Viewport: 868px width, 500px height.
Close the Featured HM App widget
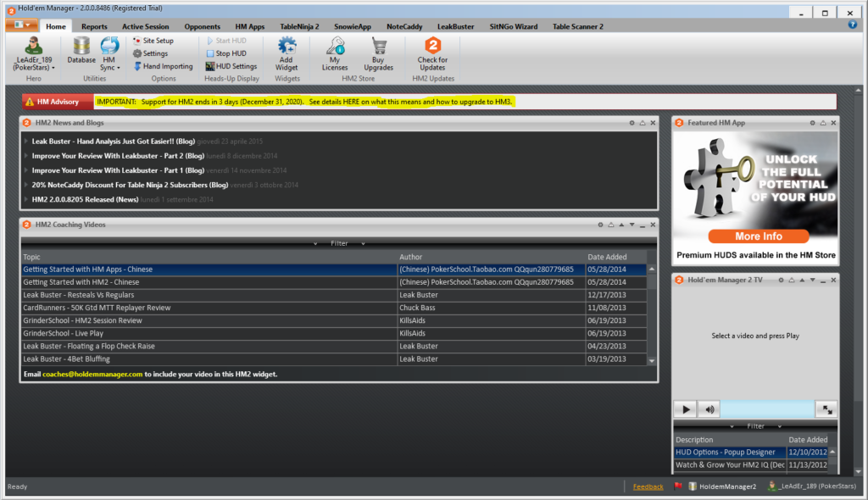[x=833, y=123]
